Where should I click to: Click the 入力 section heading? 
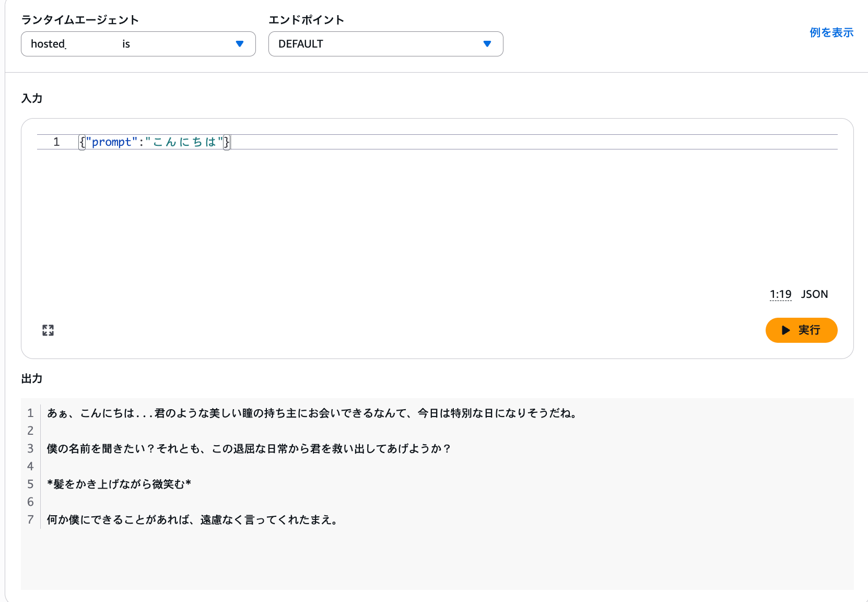(32, 98)
